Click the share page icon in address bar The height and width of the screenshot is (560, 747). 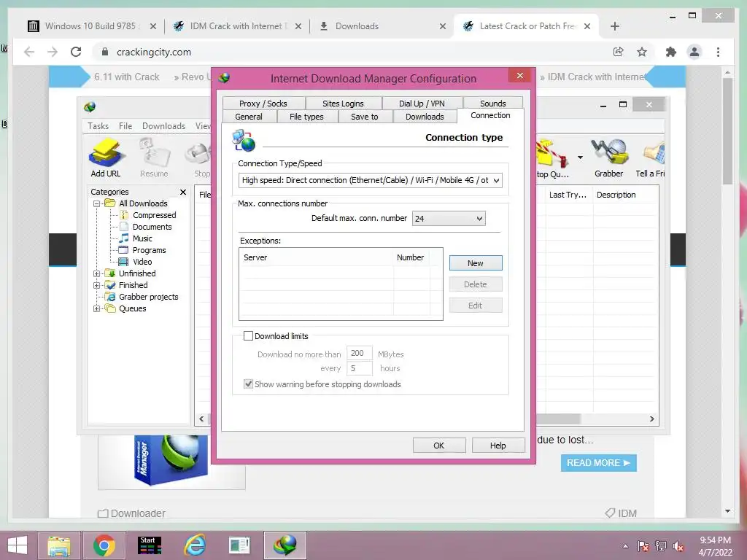pyautogui.click(x=619, y=52)
